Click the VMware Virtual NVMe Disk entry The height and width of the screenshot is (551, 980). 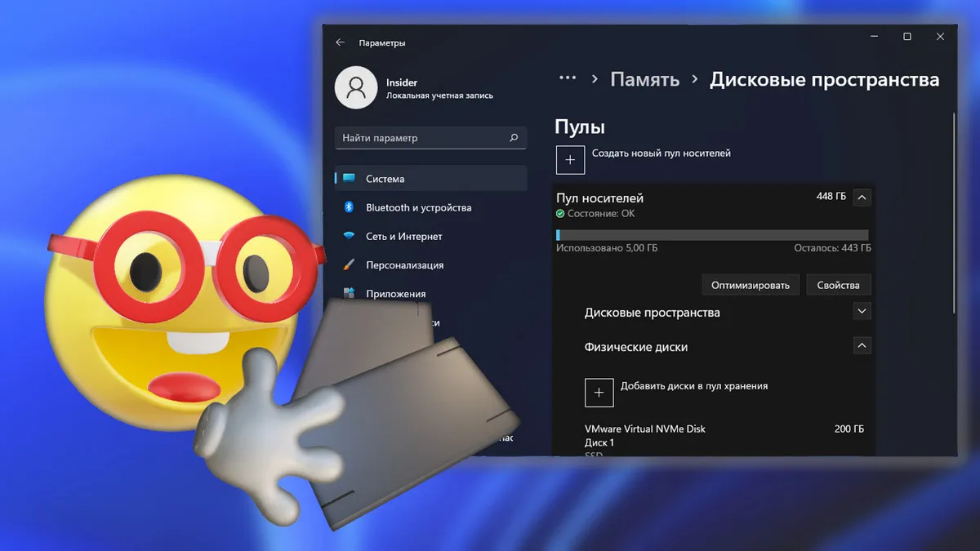click(x=645, y=429)
